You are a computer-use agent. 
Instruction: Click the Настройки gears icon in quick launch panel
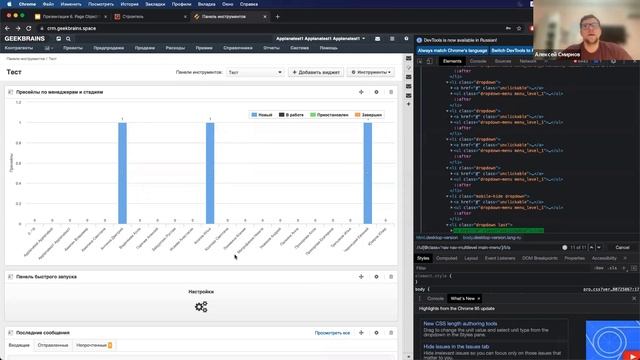pos(201,307)
